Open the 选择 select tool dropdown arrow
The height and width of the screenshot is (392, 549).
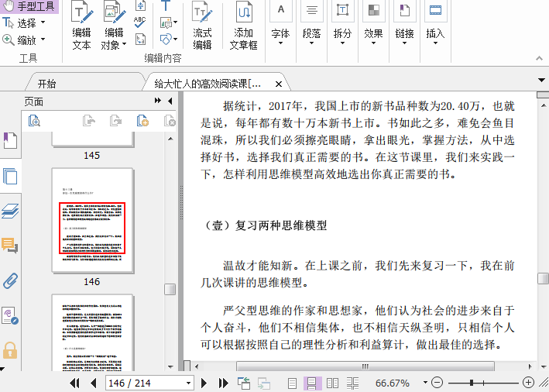(43, 22)
